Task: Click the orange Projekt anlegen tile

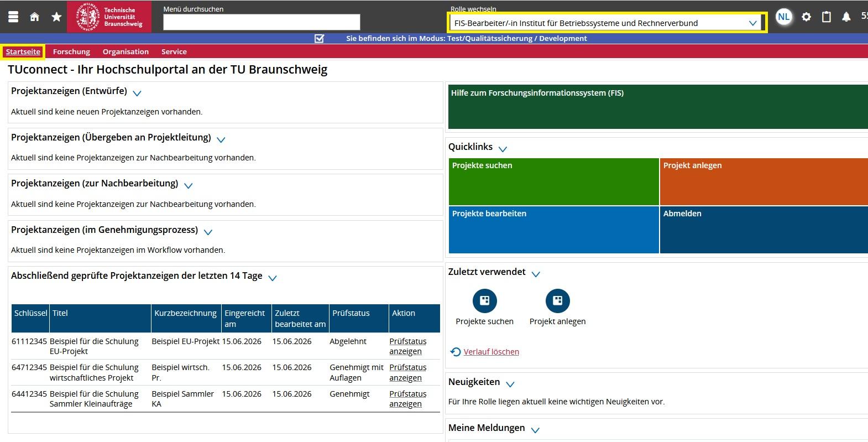Action: click(x=764, y=181)
